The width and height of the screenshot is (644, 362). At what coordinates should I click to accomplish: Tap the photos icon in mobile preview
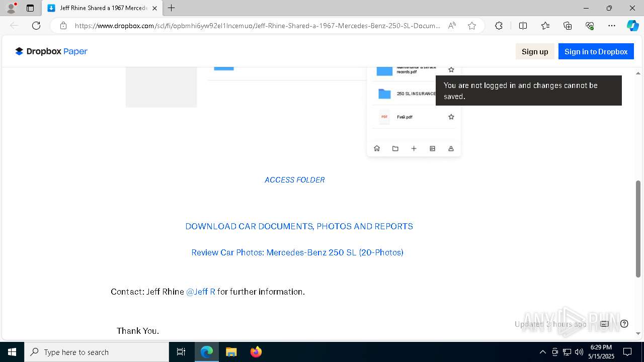point(432,148)
